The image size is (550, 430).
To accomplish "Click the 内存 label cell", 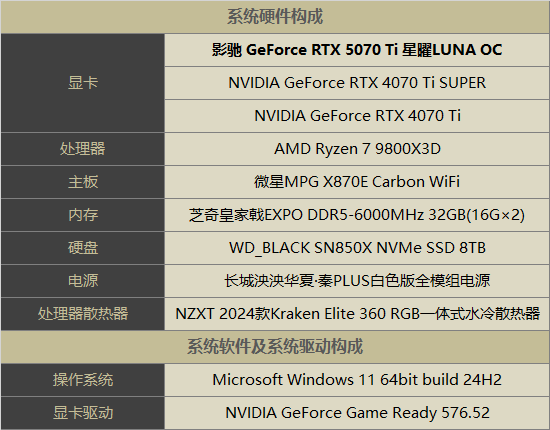I will pyautogui.click(x=83, y=215).
